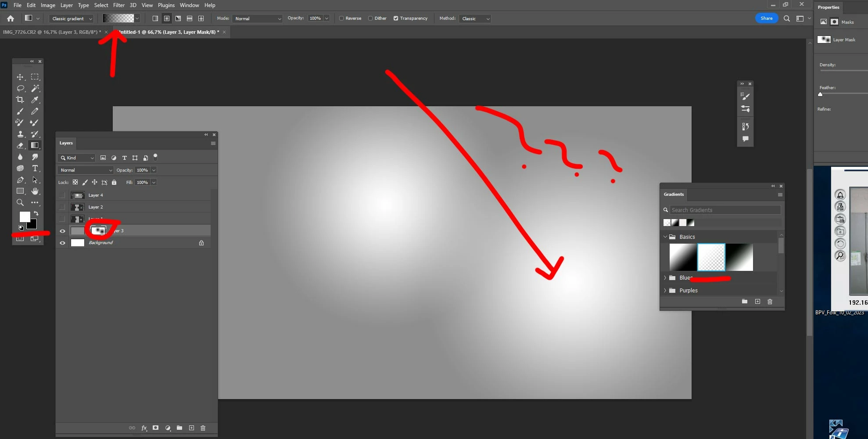Enable the Reverse checkbox
The image size is (868, 439).
tap(341, 18)
